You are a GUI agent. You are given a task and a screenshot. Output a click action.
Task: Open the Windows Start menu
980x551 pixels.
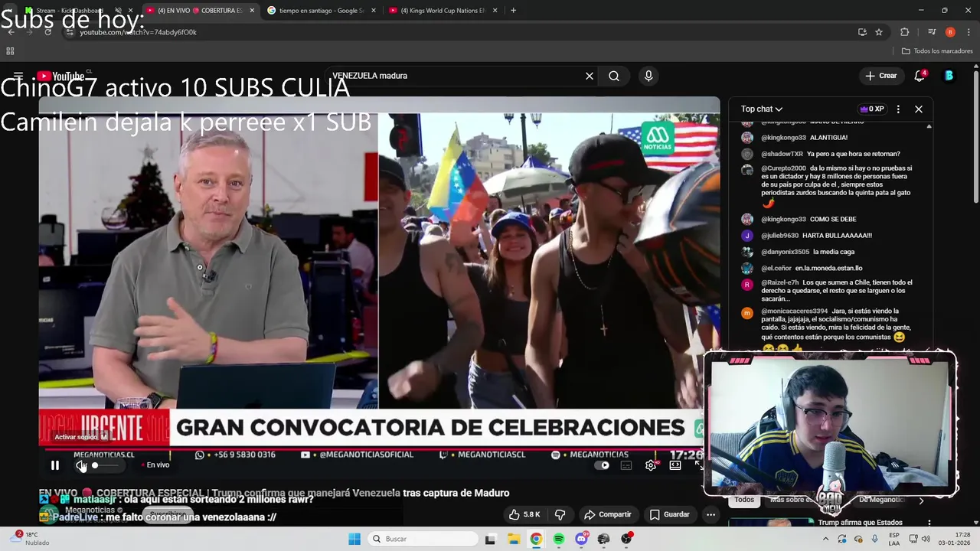click(x=354, y=539)
